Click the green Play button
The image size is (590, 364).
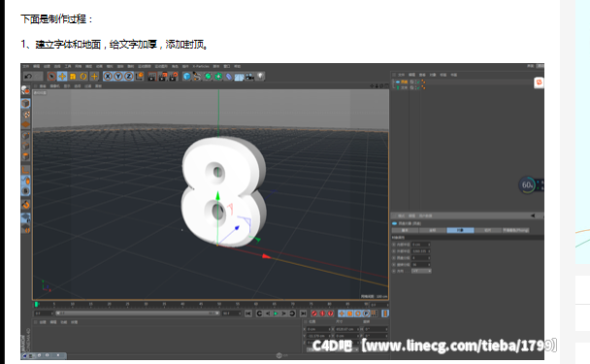[276, 314]
